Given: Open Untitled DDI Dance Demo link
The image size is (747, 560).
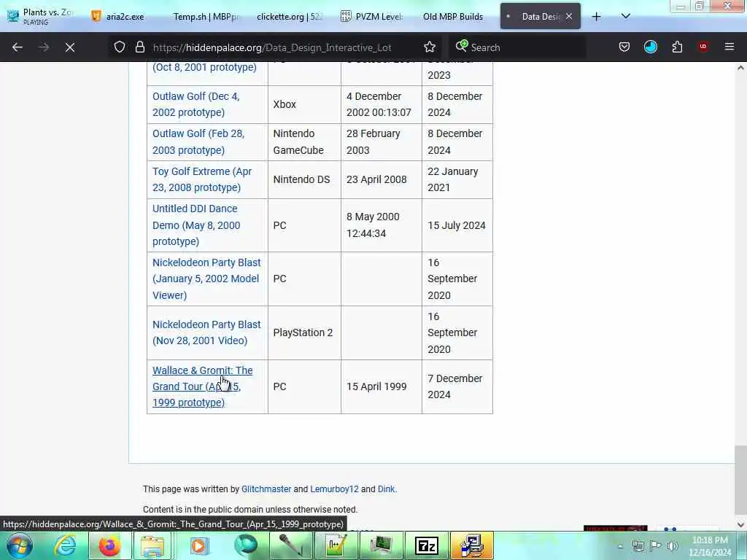Looking at the screenshot, I should click(x=196, y=225).
